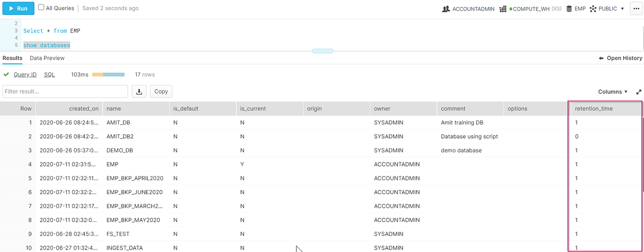Sort by the options column header
Viewport: 644px width, 252px height.
click(537, 108)
